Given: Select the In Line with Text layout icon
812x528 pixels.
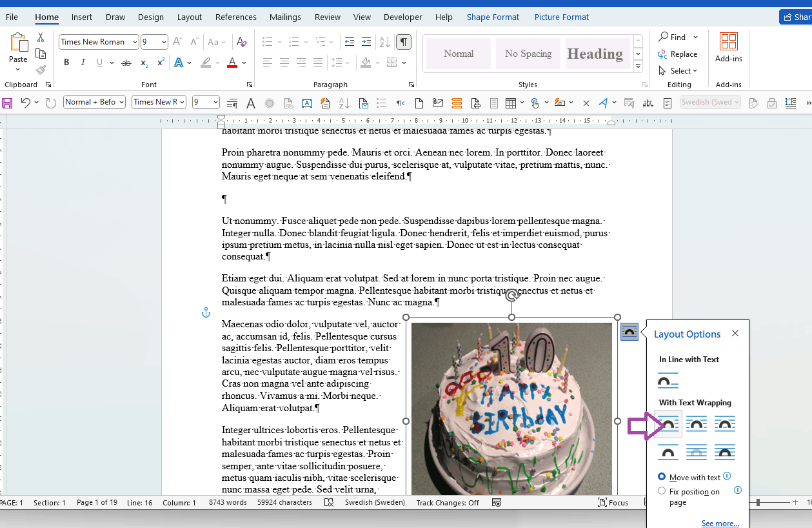Looking at the screenshot, I should (x=668, y=381).
